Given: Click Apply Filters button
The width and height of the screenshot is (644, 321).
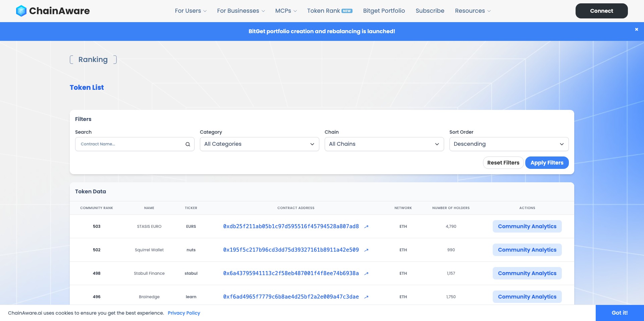Looking at the screenshot, I should pyautogui.click(x=547, y=163).
